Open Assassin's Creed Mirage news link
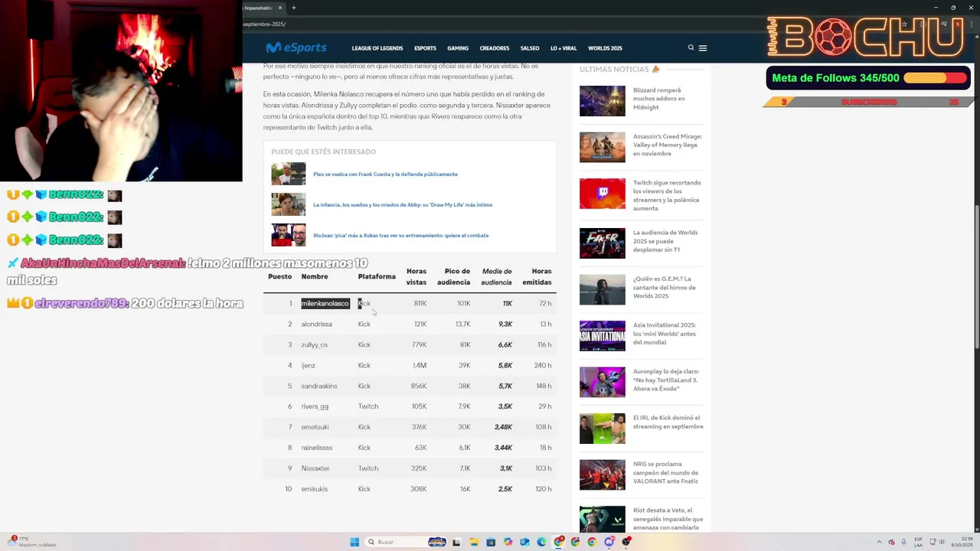This screenshot has width=980, height=551. click(x=667, y=145)
